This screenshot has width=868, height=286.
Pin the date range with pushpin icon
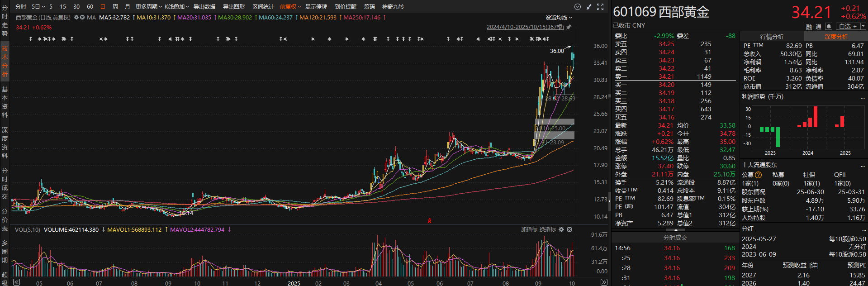click(569, 27)
